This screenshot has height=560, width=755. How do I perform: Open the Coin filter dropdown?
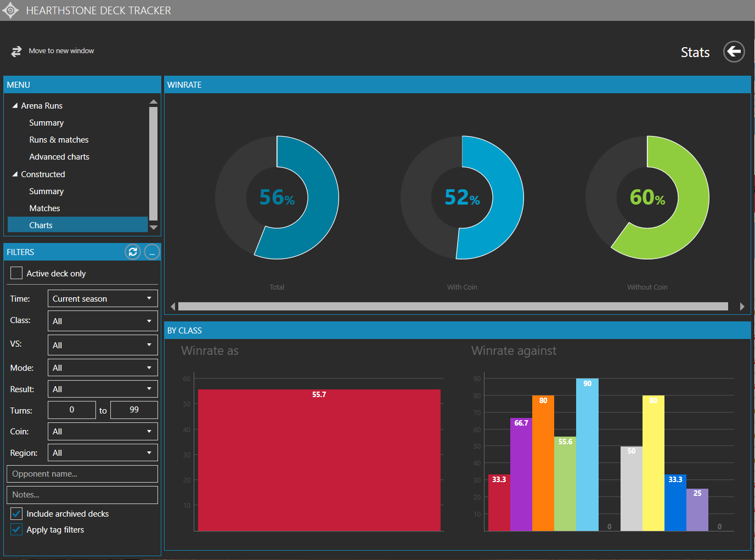click(103, 431)
